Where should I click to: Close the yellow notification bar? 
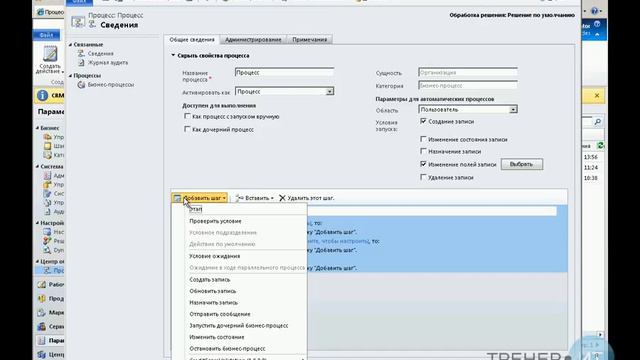tap(597, 96)
